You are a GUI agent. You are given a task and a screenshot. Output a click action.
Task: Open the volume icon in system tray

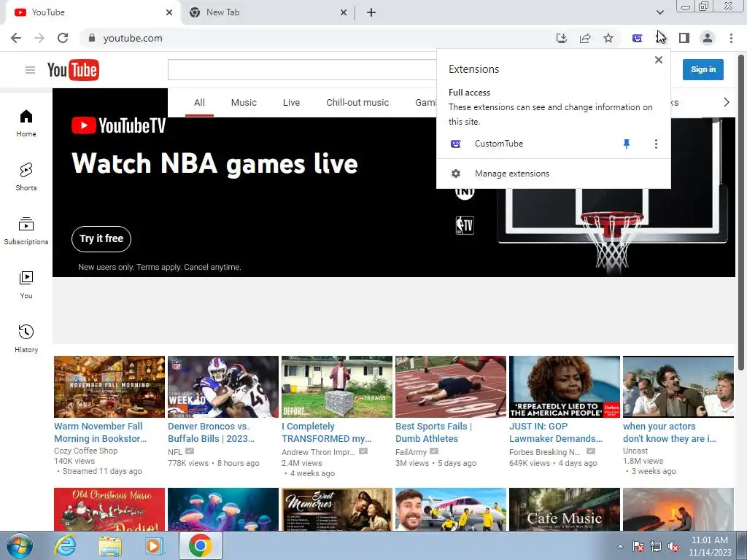coord(673,547)
